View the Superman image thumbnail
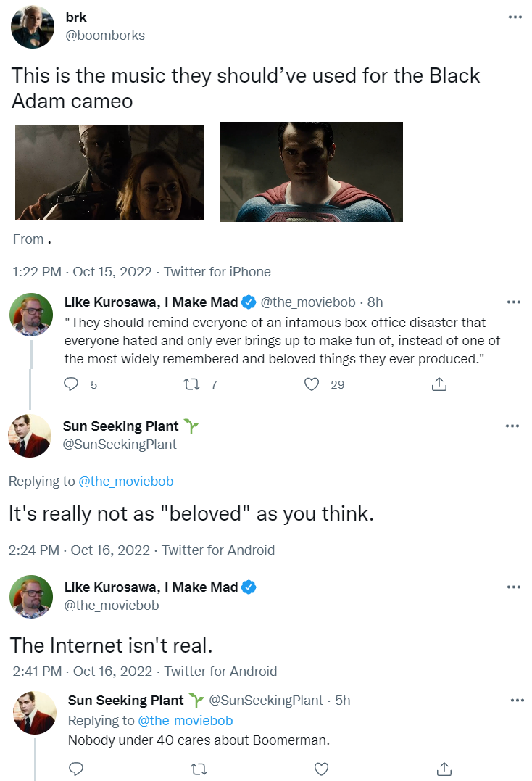This screenshot has height=781, width=532. (311, 171)
